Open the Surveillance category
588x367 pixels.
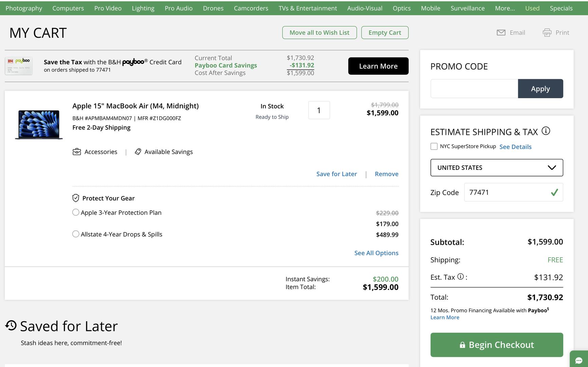tap(467, 8)
